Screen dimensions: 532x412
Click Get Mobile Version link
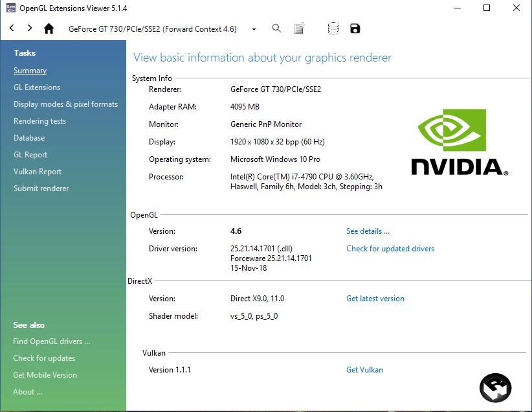[x=45, y=375]
